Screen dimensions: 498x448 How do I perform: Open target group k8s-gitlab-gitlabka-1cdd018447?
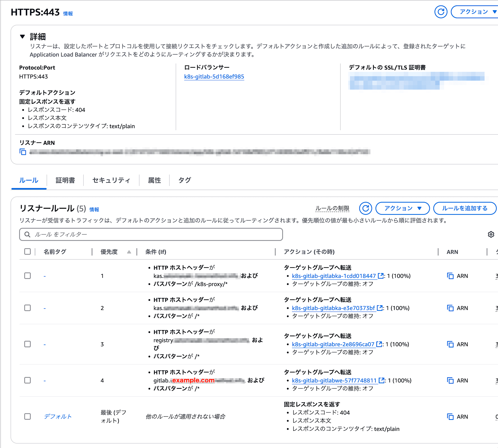[x=334, y=276]
